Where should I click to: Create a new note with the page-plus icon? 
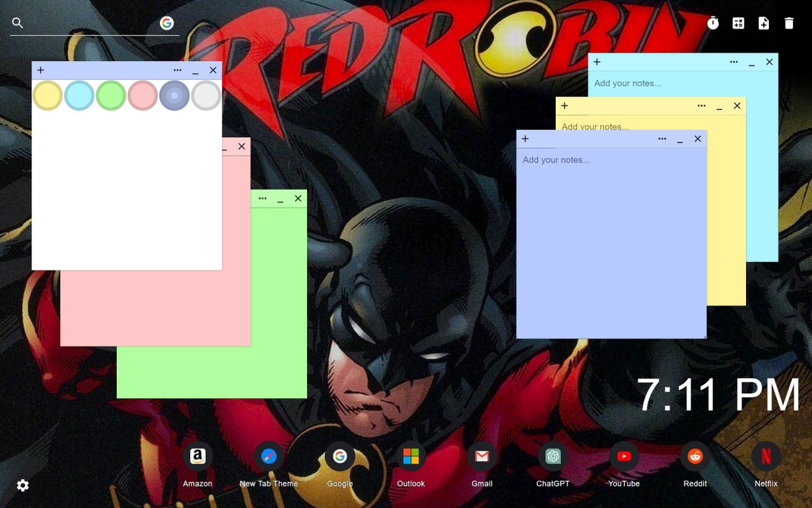coord(764,23)
